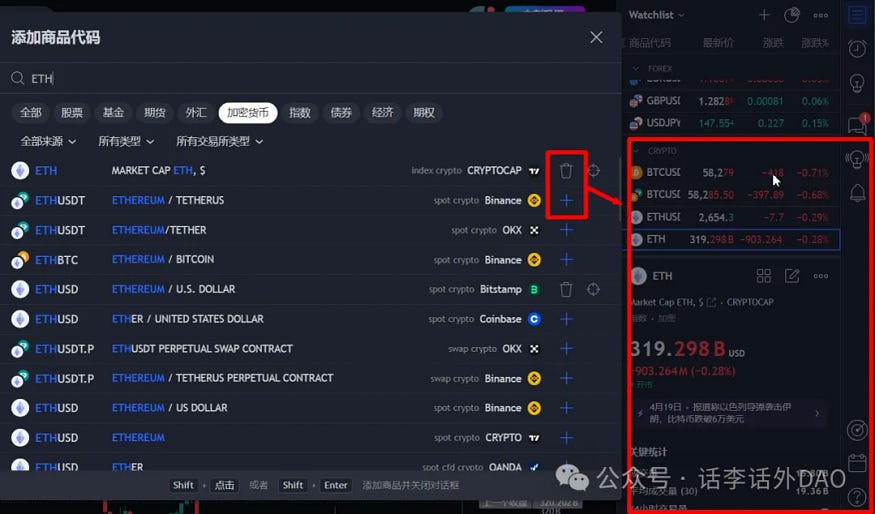Select the 期权 category filter
Image resolution: width=875 pixels, height=514 pixels.
click(424, 113)
